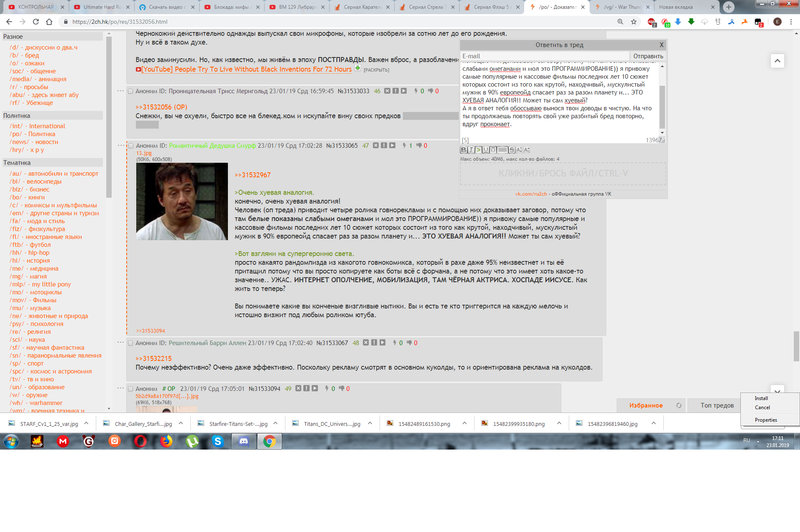Apply superscript formatting in reply form

[x=519, y=150]
